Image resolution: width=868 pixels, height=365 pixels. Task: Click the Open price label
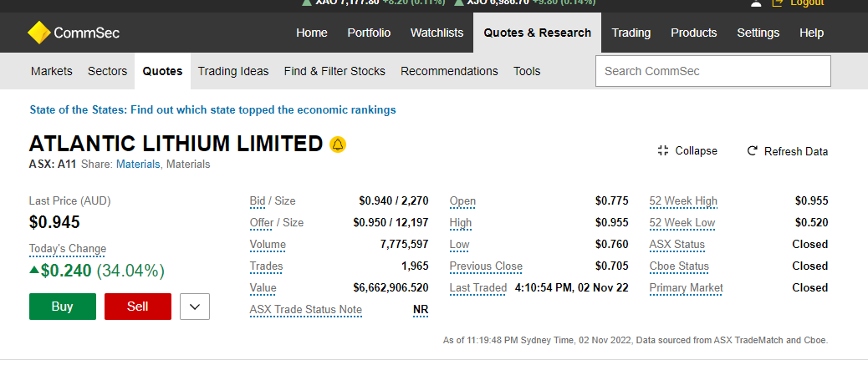click(x=462, y=200)
